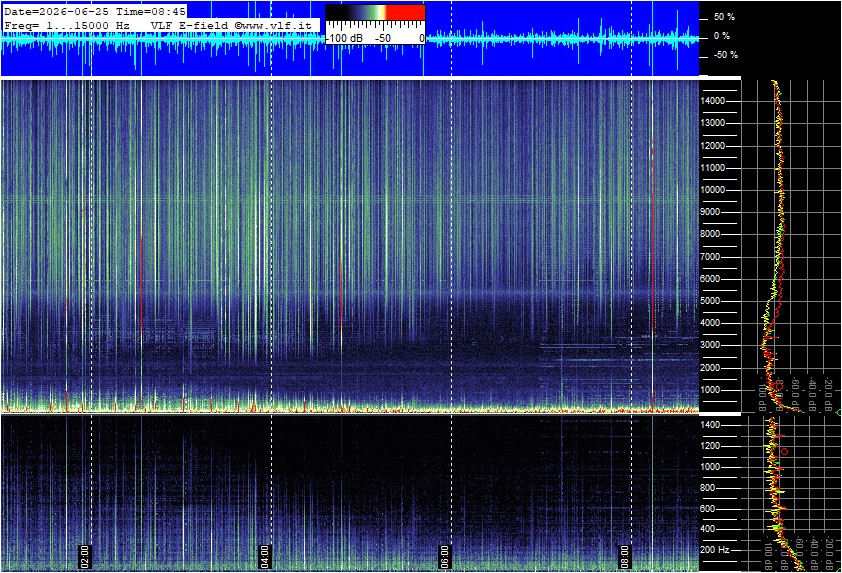
Task: Click the 9000 frequency axis label
Action: point(710,212)
